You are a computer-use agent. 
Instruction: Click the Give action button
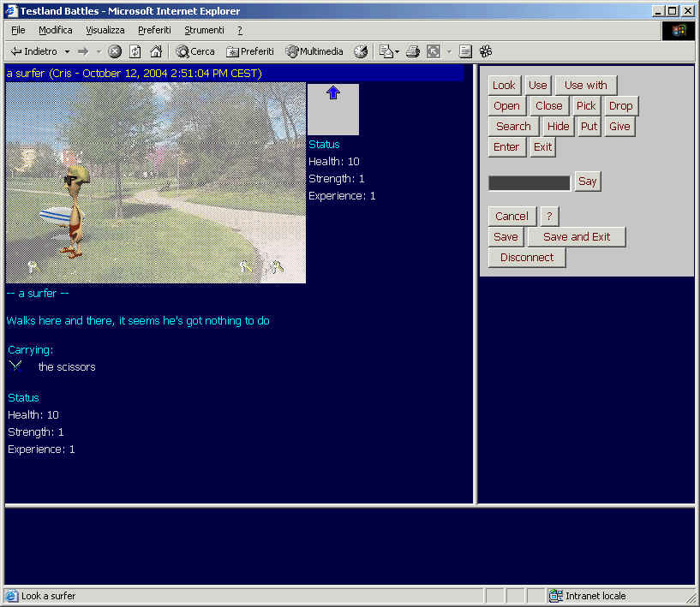[x=619, y=126]
